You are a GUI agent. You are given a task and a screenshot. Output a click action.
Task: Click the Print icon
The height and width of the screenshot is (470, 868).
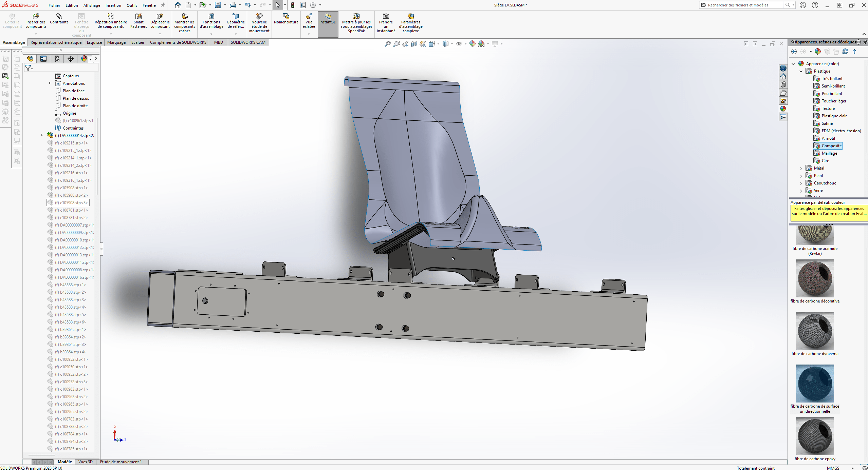[233, 5]
